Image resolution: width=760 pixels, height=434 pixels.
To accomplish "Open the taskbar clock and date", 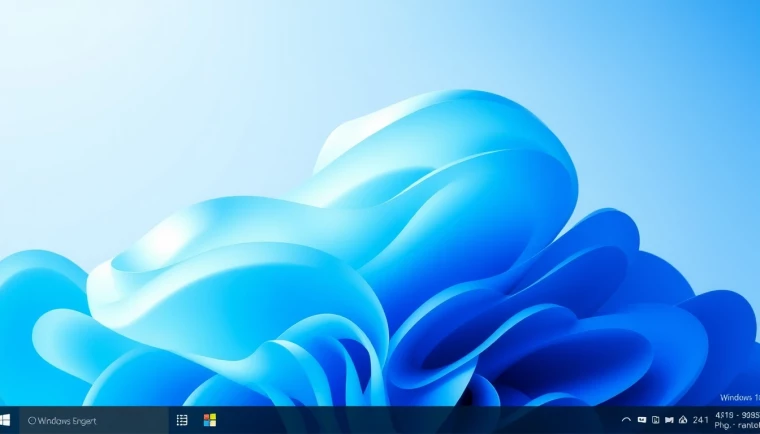I will (x=737, y=420).
